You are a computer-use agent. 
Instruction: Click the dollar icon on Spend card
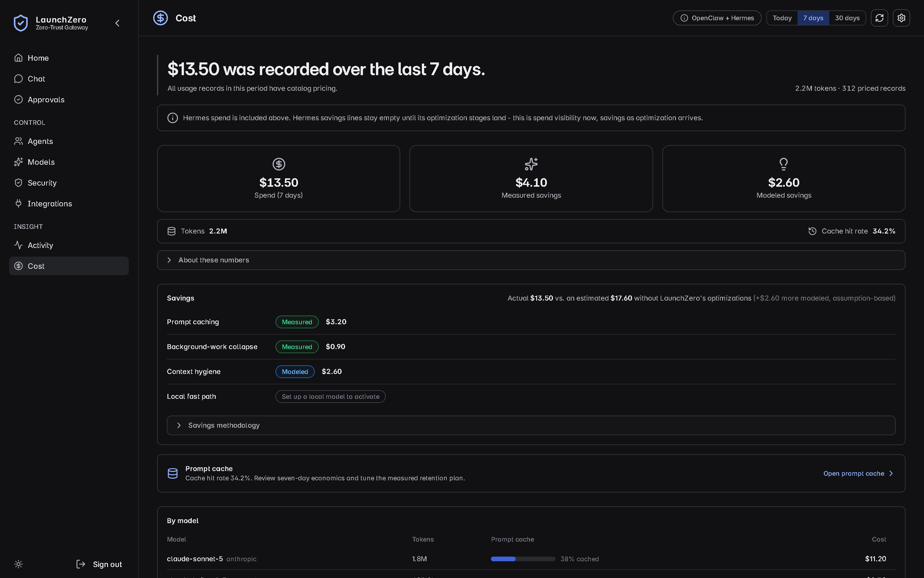(x=279, y=164)
